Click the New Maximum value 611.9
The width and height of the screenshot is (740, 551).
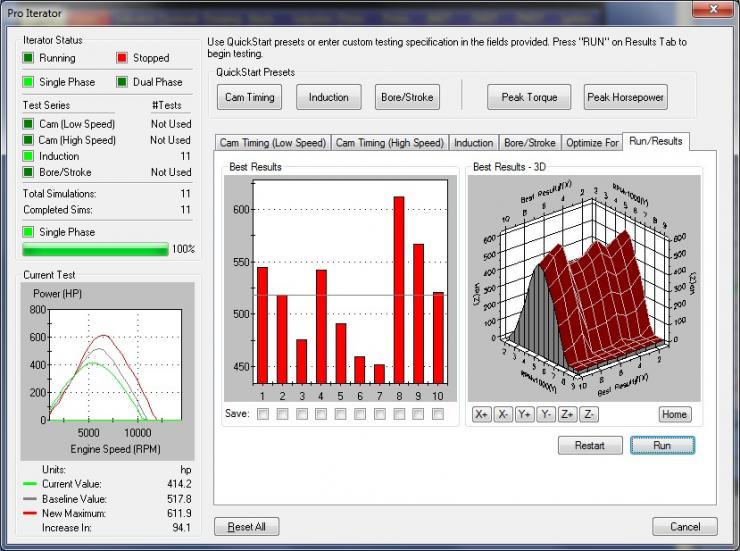point(179,513)
